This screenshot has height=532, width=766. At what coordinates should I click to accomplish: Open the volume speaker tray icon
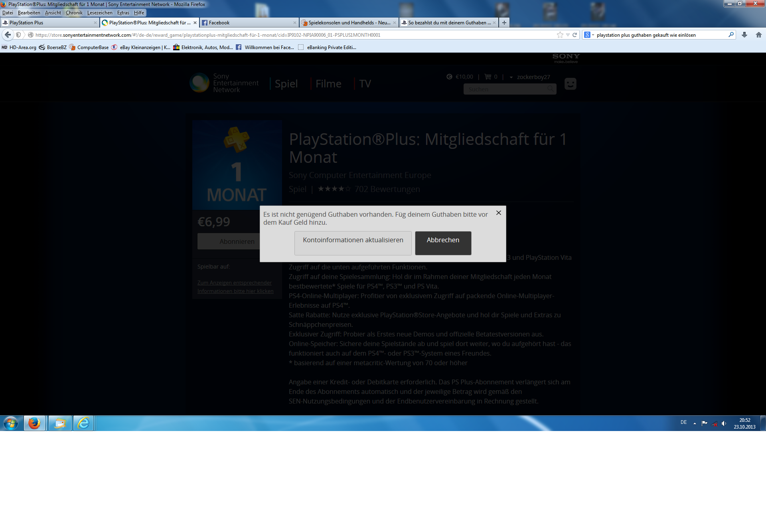coord(724,423)
